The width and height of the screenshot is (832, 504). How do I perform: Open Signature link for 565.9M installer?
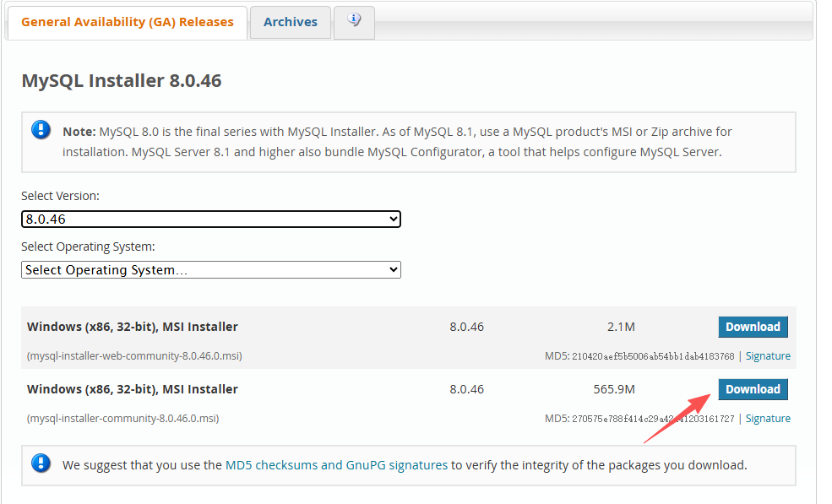tap(768, 419)
